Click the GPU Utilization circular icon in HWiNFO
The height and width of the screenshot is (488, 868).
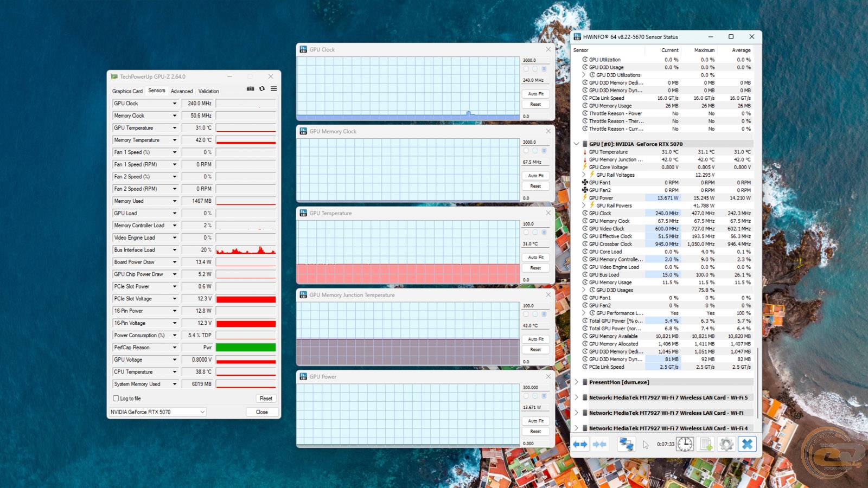(585, 60)
